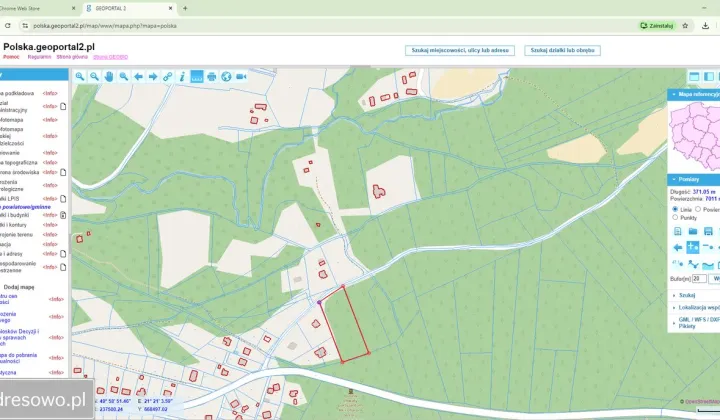Open browser downloads icon
Screen dimensions: 720x420
tap(705, 26)
